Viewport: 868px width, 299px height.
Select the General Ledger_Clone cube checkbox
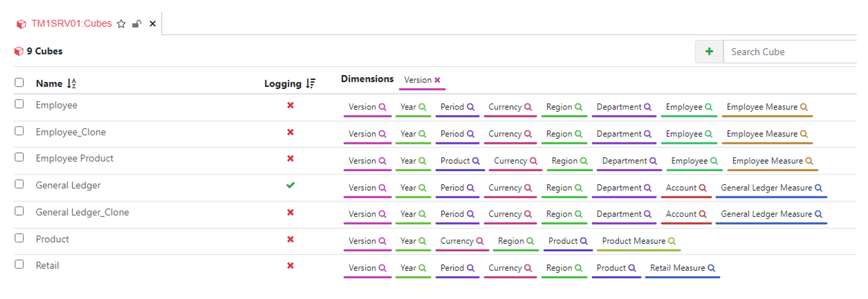[19, 211]
